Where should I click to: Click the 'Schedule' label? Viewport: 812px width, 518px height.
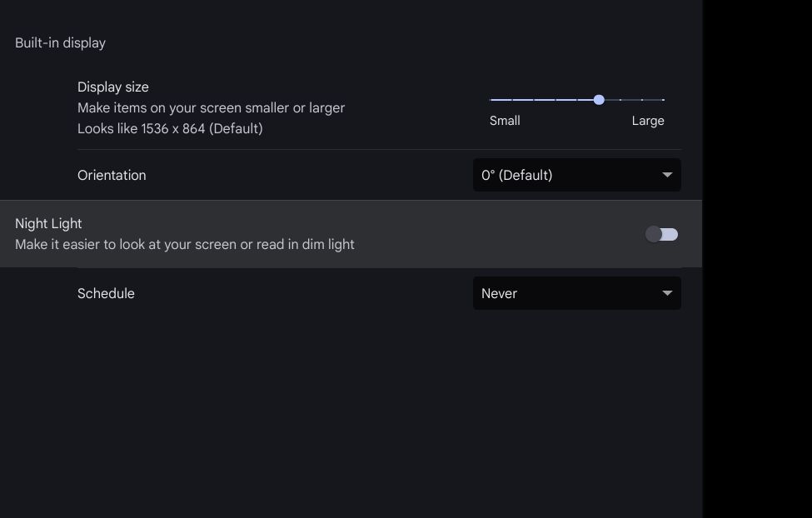click(x=106, y=293)
